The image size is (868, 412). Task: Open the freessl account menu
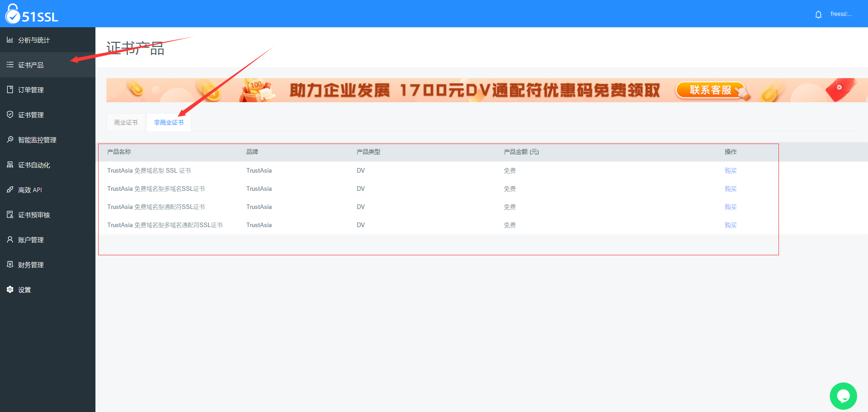pyautogui.click(x=841, y=14)
